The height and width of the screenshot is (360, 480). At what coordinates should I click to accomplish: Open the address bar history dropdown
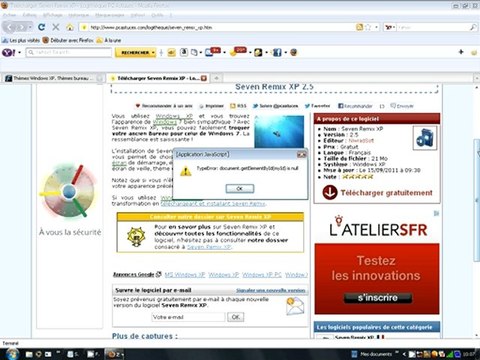376,27
